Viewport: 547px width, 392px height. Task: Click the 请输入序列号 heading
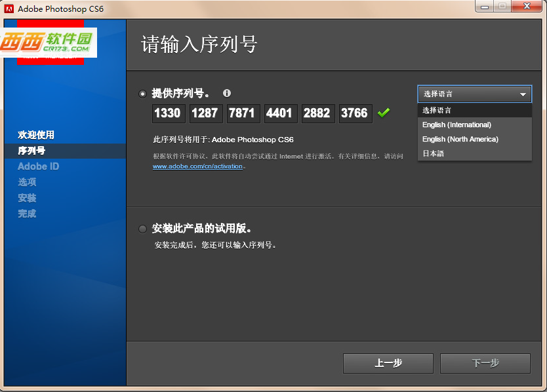click(x=199, y=45)
